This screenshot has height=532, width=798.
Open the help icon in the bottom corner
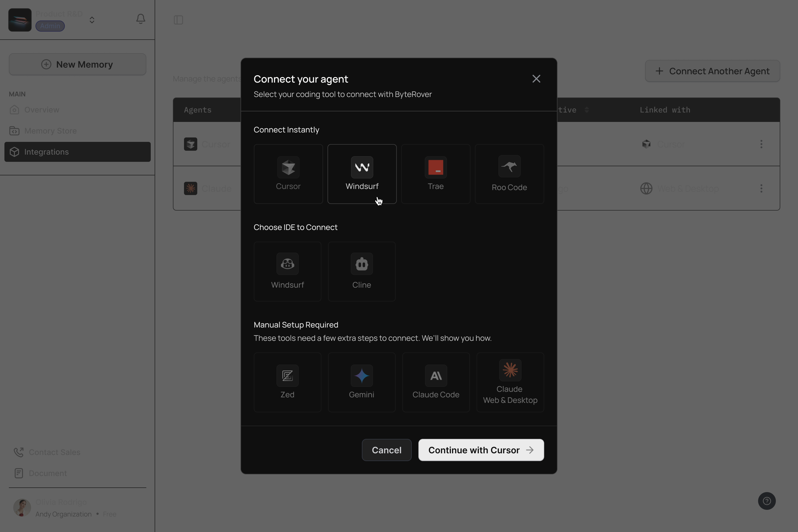click(x=768, y=501)
